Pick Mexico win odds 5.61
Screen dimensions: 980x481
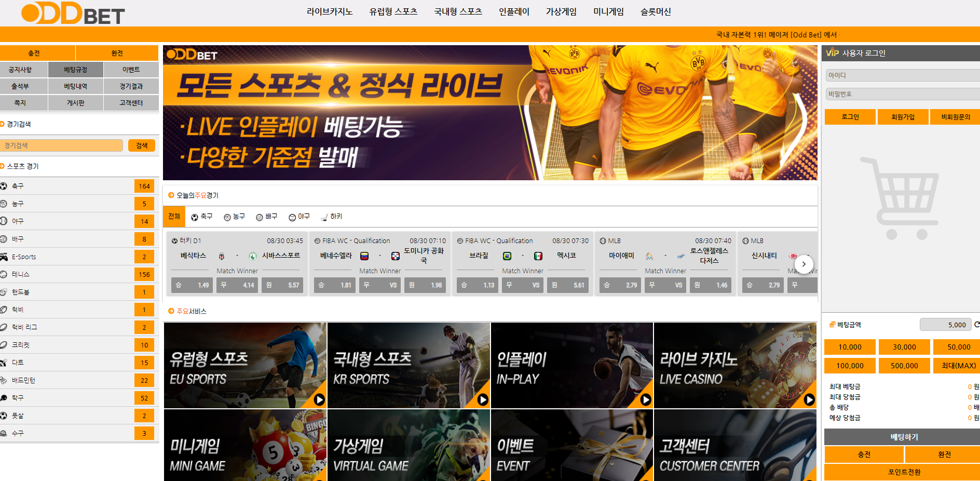(x=568, y=285)
